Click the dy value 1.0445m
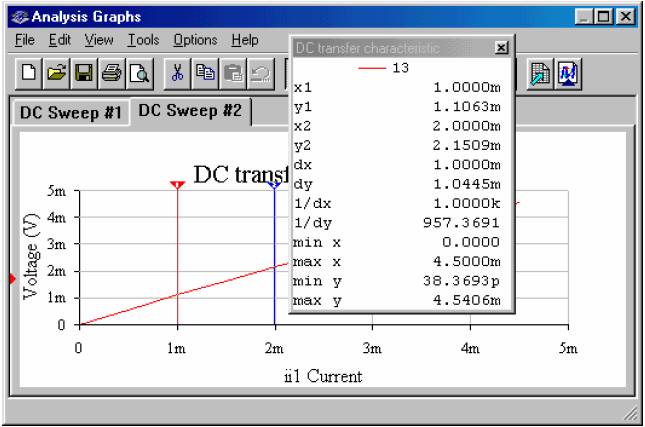This screenshot has height=427, width=645. click(467, 184)
